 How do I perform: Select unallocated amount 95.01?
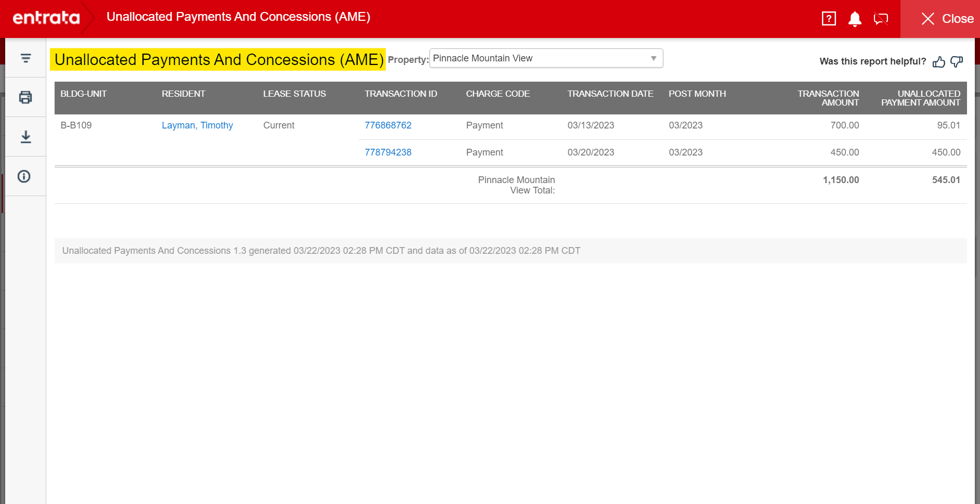click(949, 125)
